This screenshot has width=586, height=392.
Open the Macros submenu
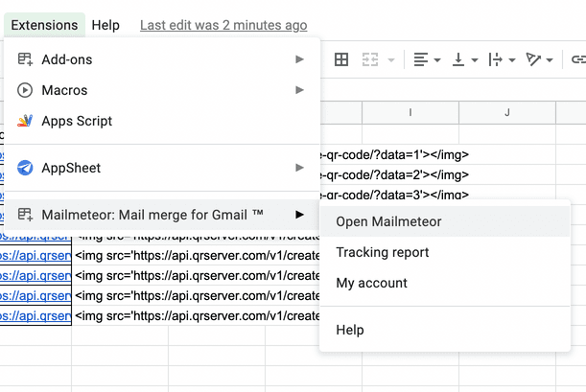162,90
